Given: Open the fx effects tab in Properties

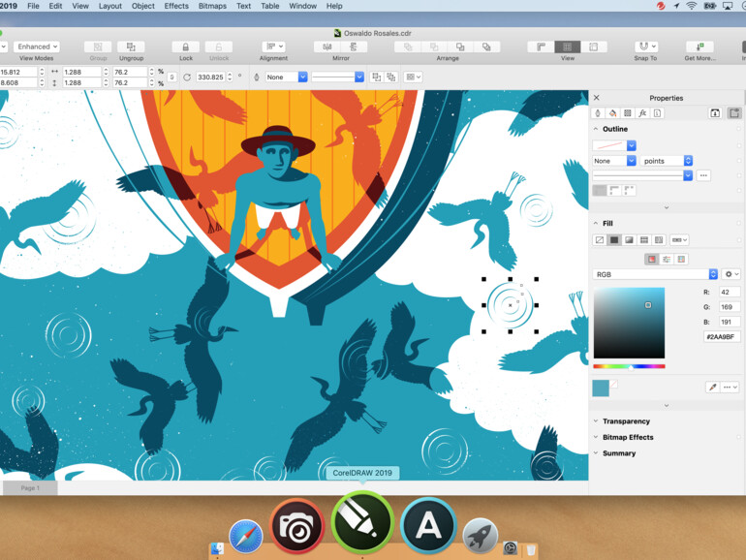Looking at the screenshot, I should click(x=642, y=113).
